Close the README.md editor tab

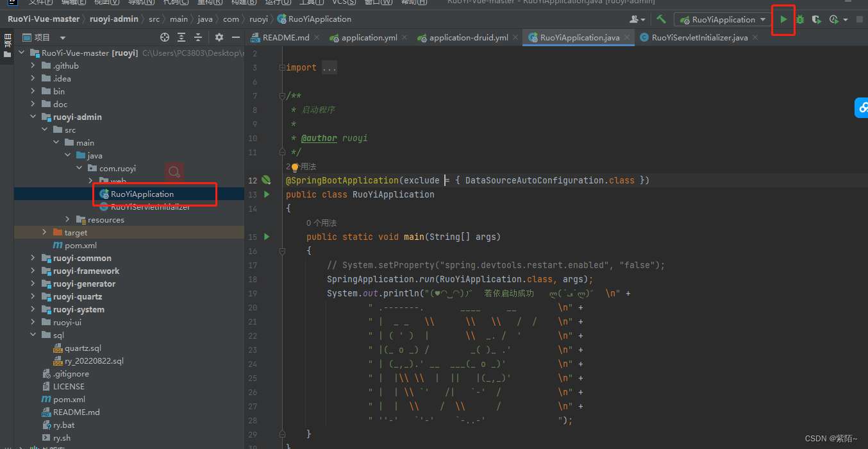pyautogui.click(x=316, y=37)
